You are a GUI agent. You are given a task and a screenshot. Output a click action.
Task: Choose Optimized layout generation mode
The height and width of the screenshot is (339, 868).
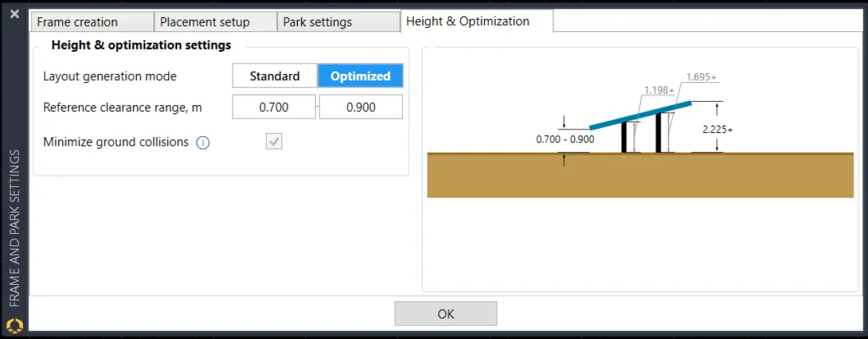point(360,76)
